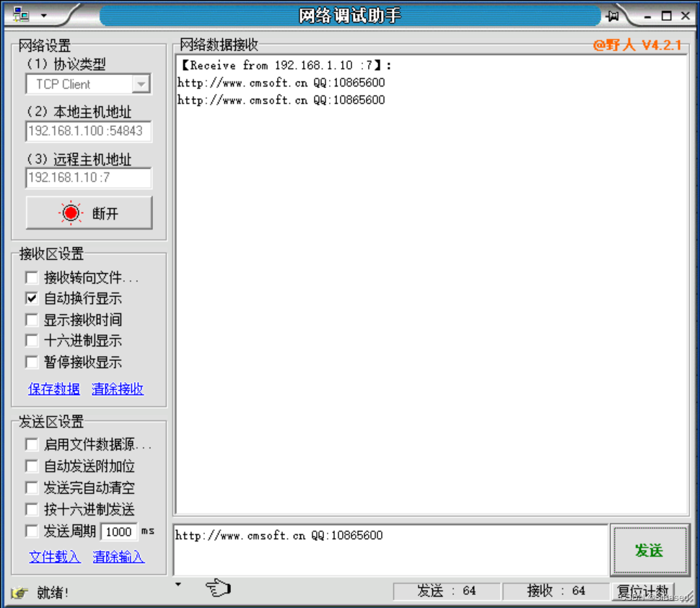Click the red disconnect indicator icon
This screenshot has height=608, width=700.
pyautogui.click(x=70, y=212)
